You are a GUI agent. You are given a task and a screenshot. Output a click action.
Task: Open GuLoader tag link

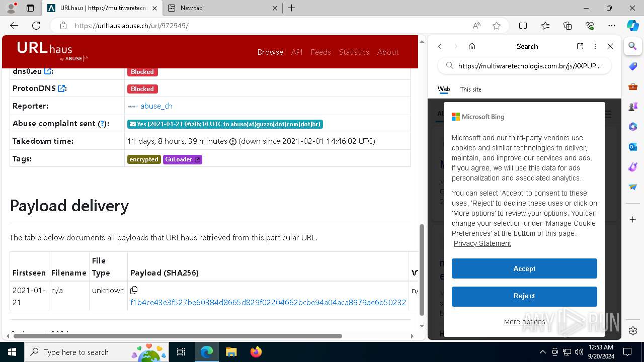click(183, 159)
